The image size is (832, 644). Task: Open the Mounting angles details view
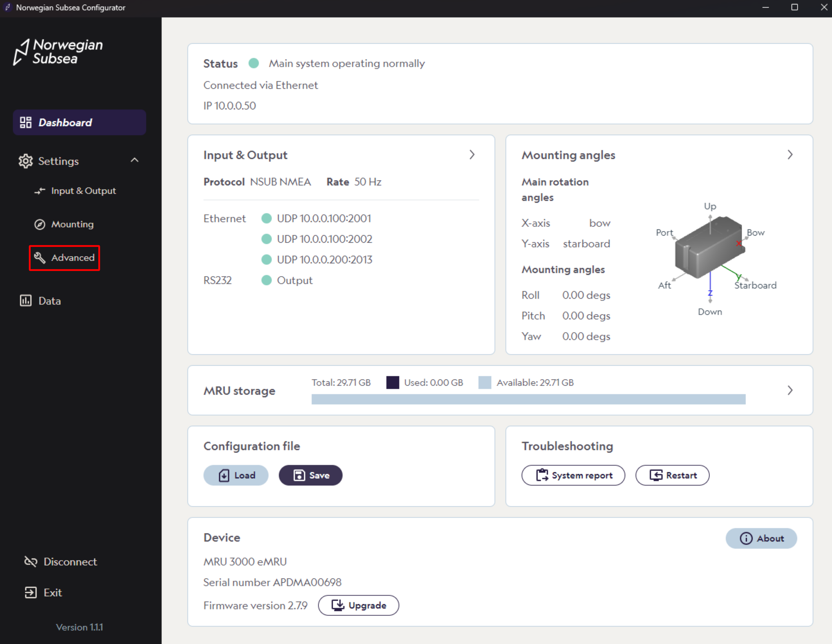click(790, 155)
